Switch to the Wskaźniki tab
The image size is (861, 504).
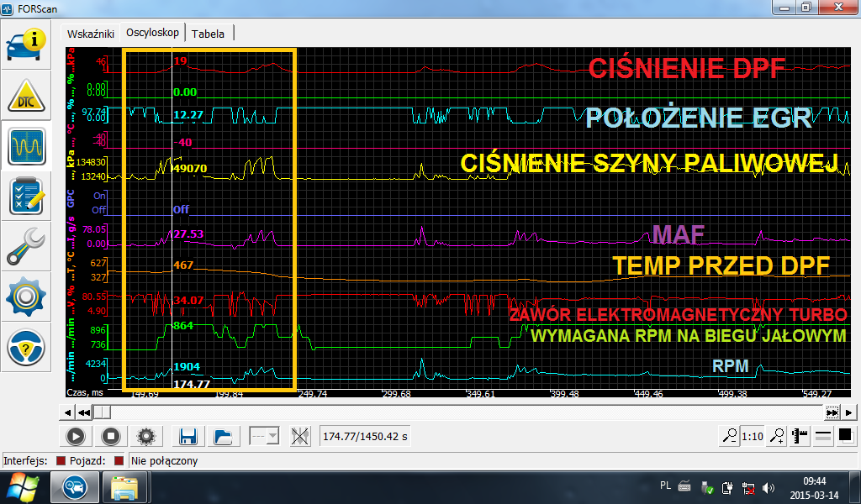[x=90, y=34]
